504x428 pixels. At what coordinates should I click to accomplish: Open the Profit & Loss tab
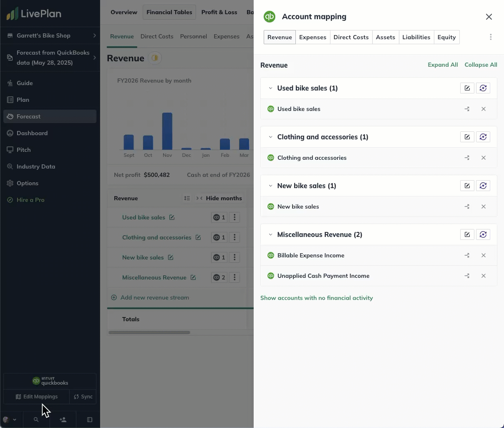[x=219, y=12]
